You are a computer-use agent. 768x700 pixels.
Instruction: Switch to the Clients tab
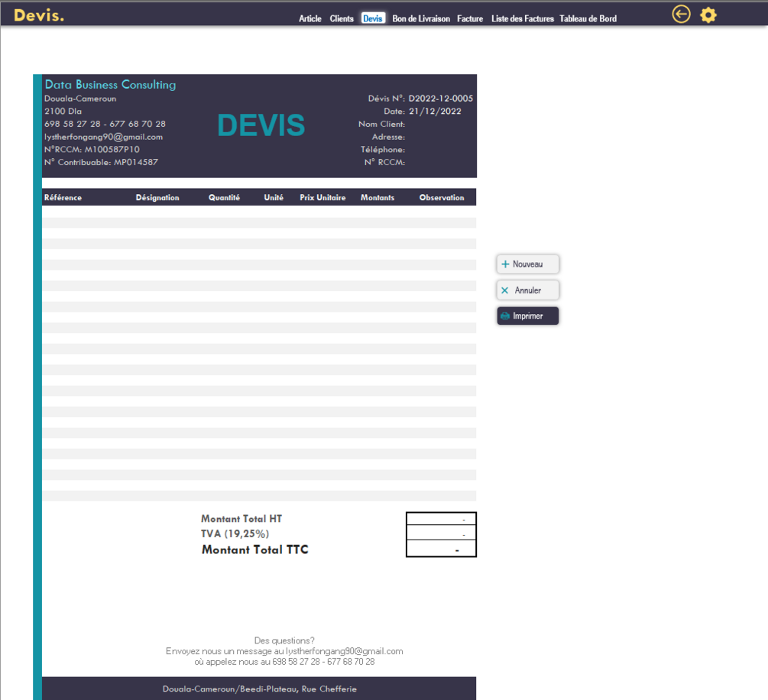[342, 18]
